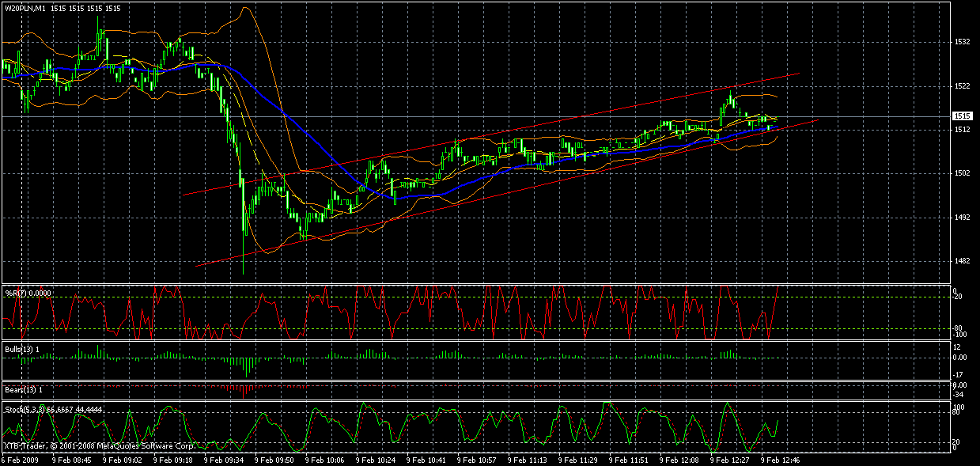Click the highlighted 1515 current price tag
Image resolution: width=980 pixels, height=466 pixels.
(963, 116)
